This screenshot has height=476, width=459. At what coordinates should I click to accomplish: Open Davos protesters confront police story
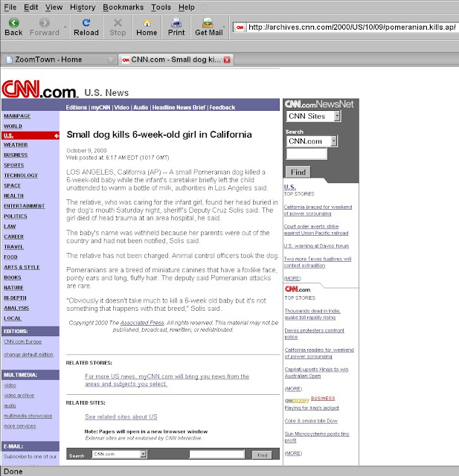pyautogui.click(x=314, y=334)
